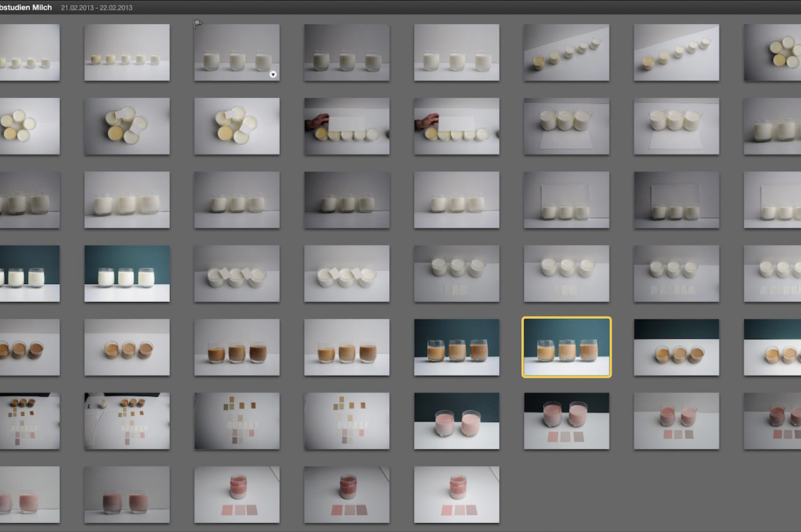
Task: Select the yellow-highlighted coffee glasses thumbnail
Action: [566, 347]
